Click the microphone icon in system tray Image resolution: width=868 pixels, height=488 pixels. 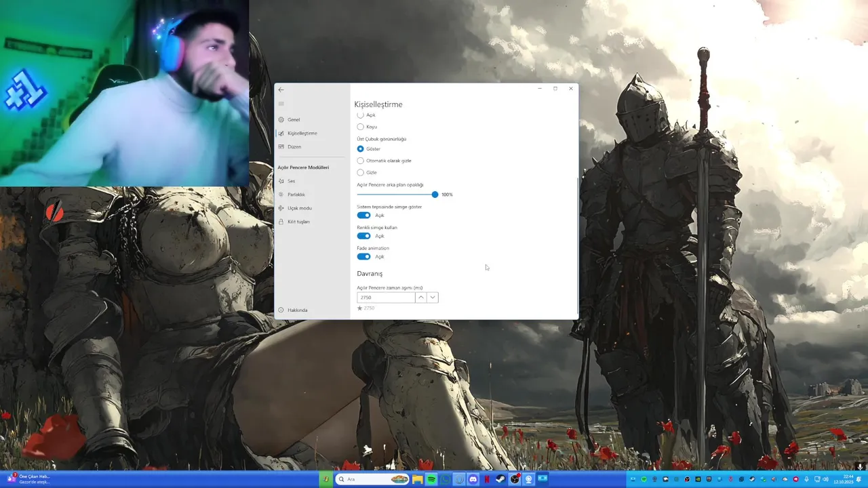tap(806, 479)
